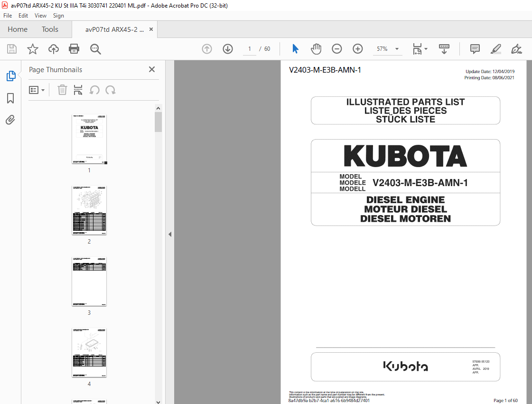Click the scrolling mode download icon
The height and width of the screenshot is (404, 532).
point(444,49)
